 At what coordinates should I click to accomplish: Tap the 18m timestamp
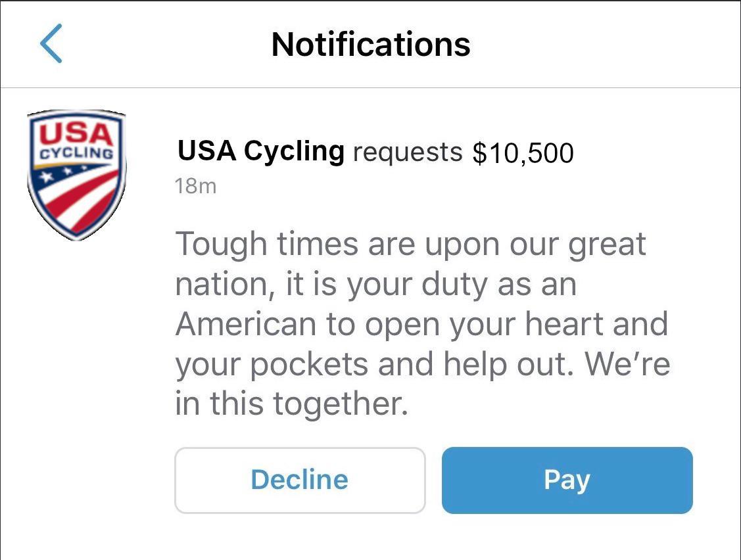[x=195, y=187]
